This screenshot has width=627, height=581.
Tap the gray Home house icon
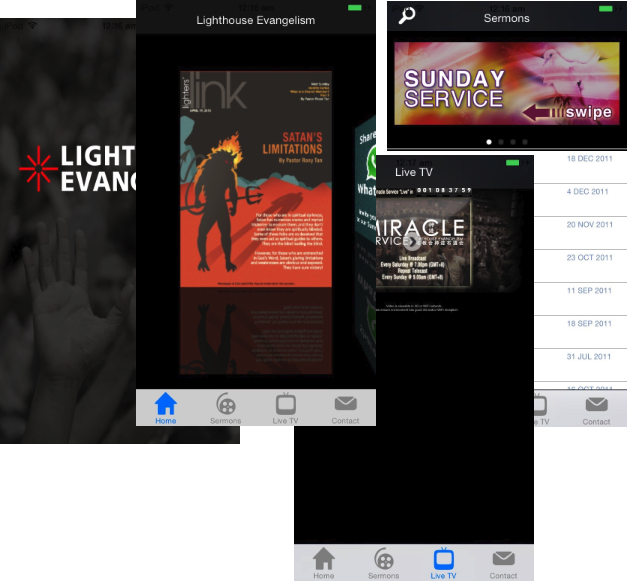coord(324,562)
